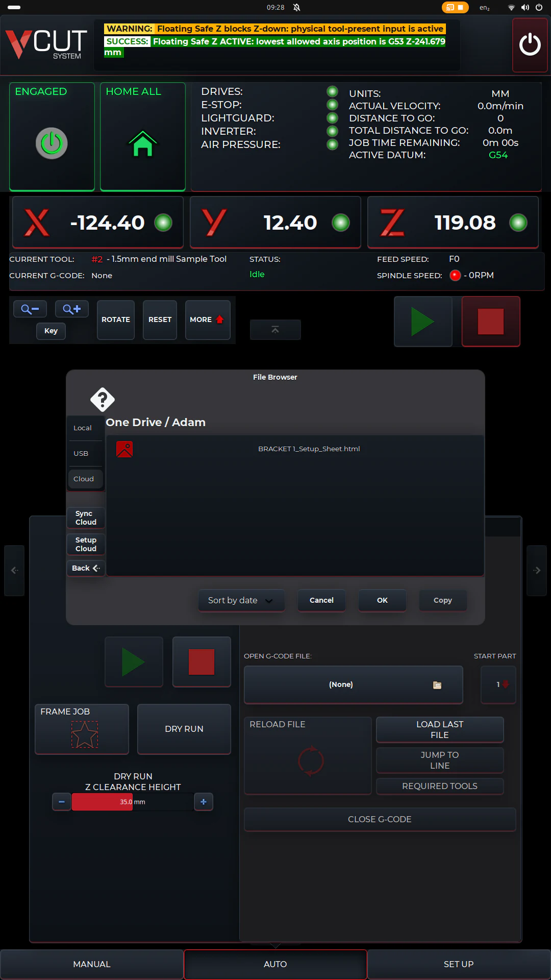Click the ROTATE view button
551x980 pixels.
(116, 320)
